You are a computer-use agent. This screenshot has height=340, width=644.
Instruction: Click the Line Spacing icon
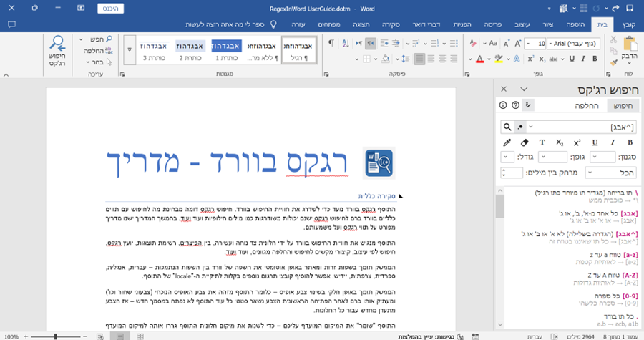coord(406,59)
